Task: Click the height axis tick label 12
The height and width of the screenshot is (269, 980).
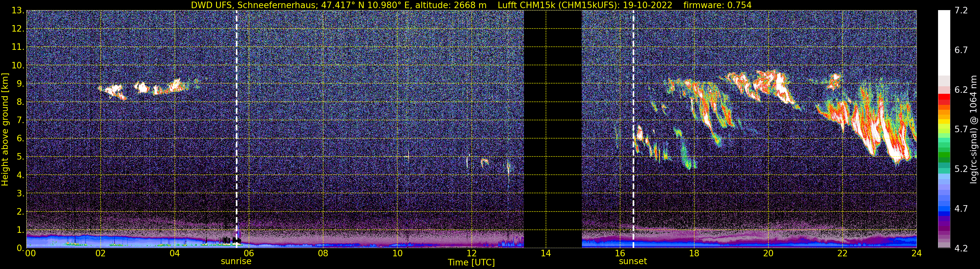Action: tap(18, 29)
